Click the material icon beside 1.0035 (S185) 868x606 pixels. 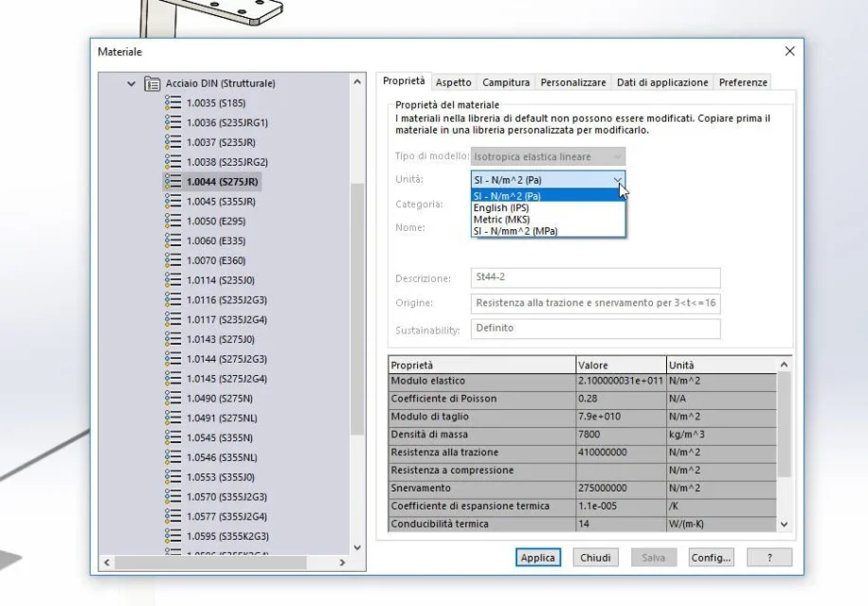[x=172, y=103]
